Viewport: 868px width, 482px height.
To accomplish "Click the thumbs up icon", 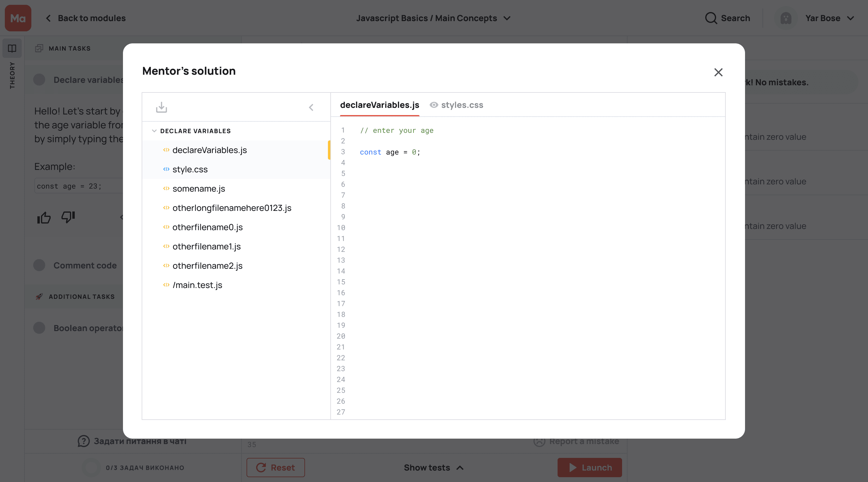I will coord(44,218).
